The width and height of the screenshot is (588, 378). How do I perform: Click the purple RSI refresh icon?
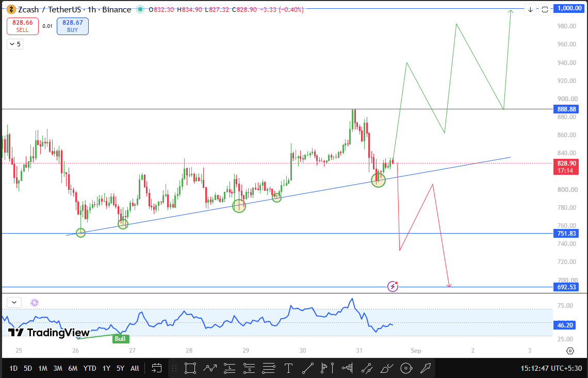click(x=35, y=303)
